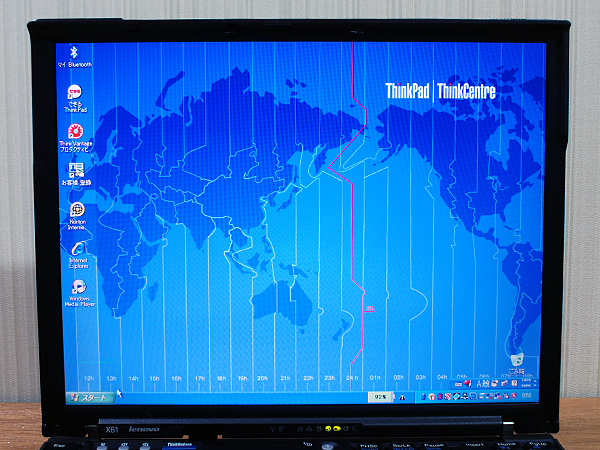600x450 pixels.
Task: Click the red ball IME icon on the language bar
Action: tap(468, 383)
